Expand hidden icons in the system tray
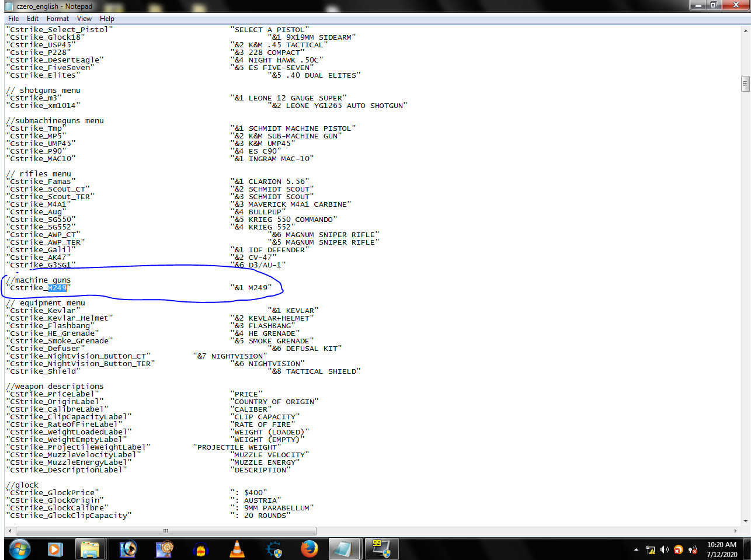The width and height of the screenshot is (751, 560). pos(636,550)
